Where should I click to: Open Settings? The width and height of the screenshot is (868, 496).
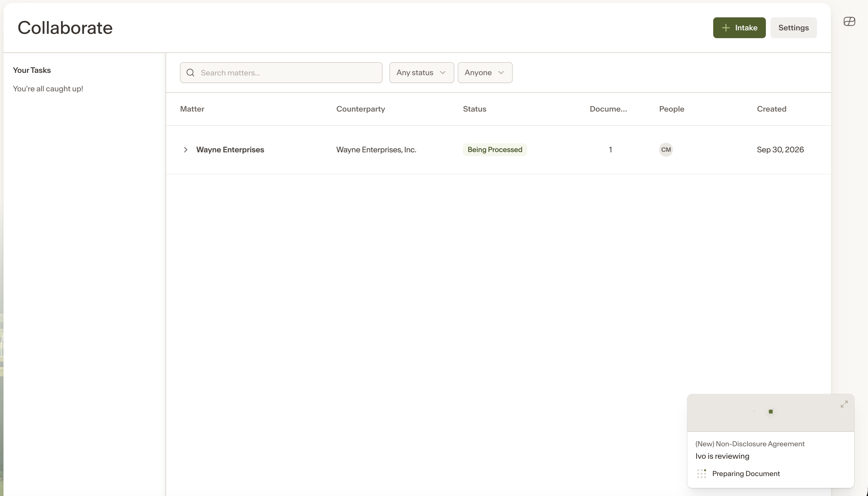tap(793, 27)
